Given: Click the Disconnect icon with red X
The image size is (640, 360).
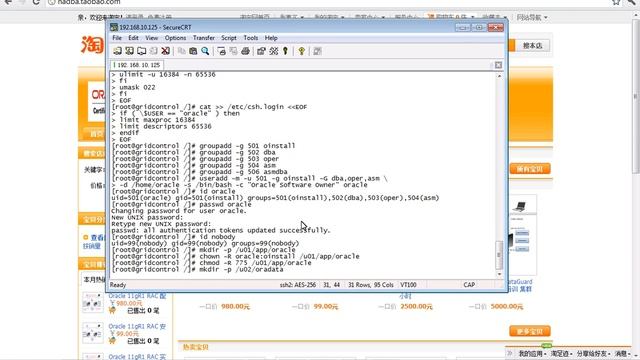Looking at the screenshot, I should [165, 51].
